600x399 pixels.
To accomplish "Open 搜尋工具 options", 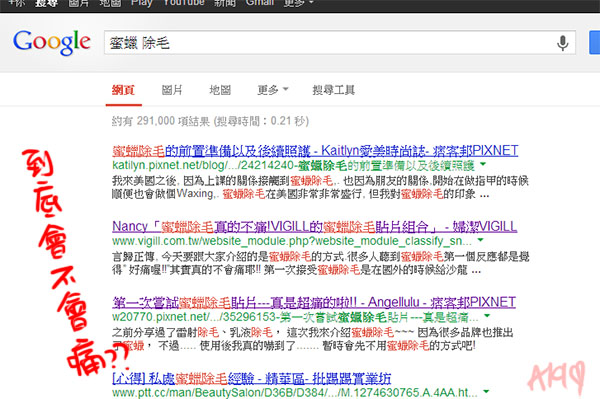I will click(333, 90).
